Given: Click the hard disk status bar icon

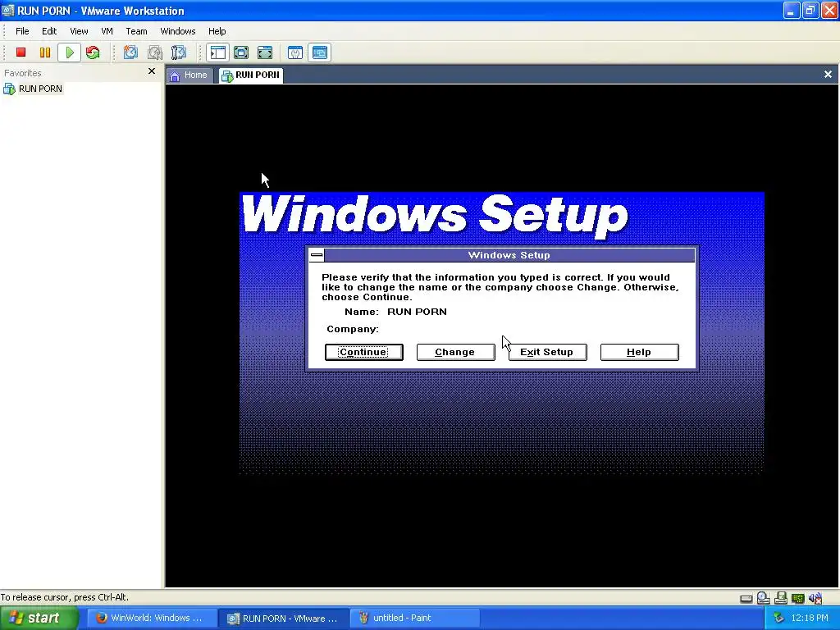Looking at the screenshot, I should 746,598.
